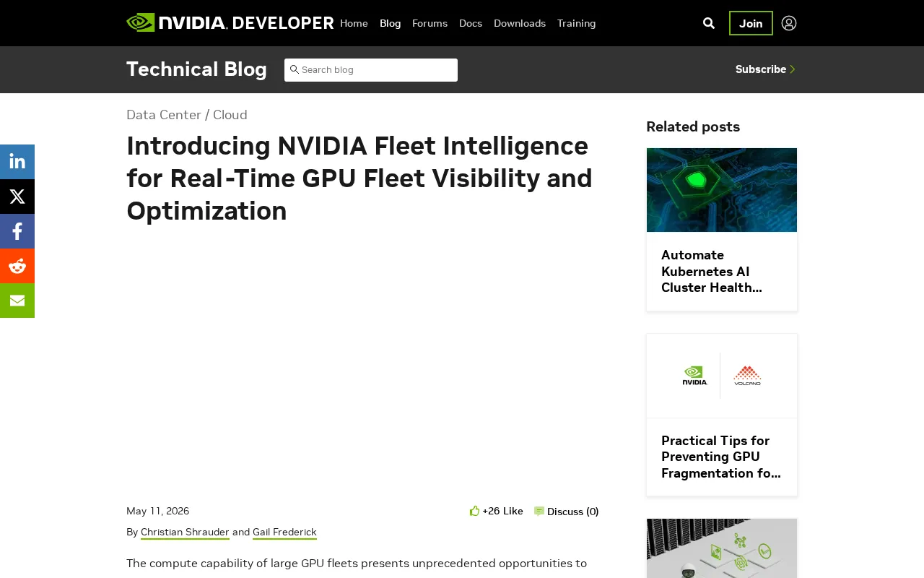Click the NVIDIA Developer logo
Screen dimensions: 924x578
click(x=230, y=23)
